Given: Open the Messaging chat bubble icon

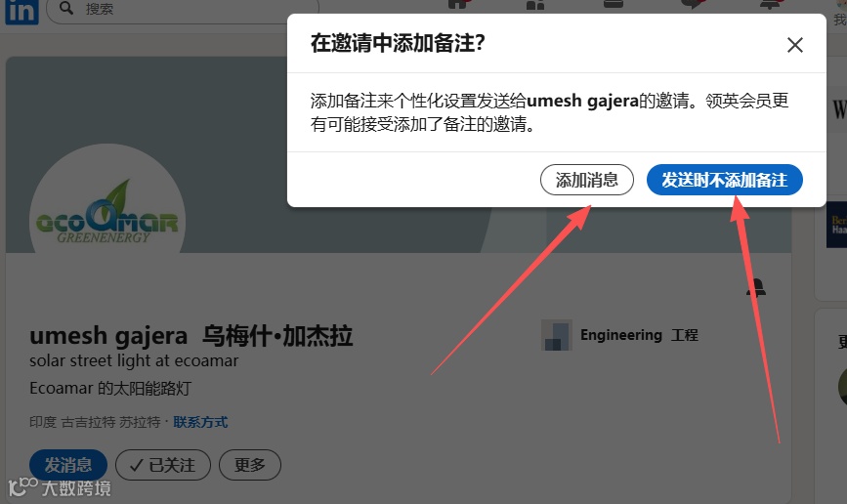Looking at the screenshot, I should (693, 4).
